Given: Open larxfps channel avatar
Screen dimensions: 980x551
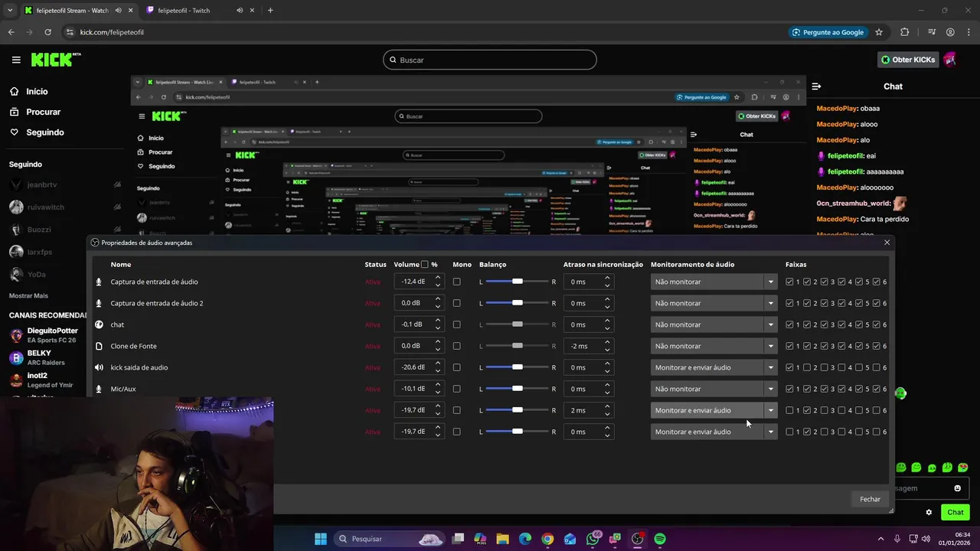Looking at the screenshot, I should 16,251.
